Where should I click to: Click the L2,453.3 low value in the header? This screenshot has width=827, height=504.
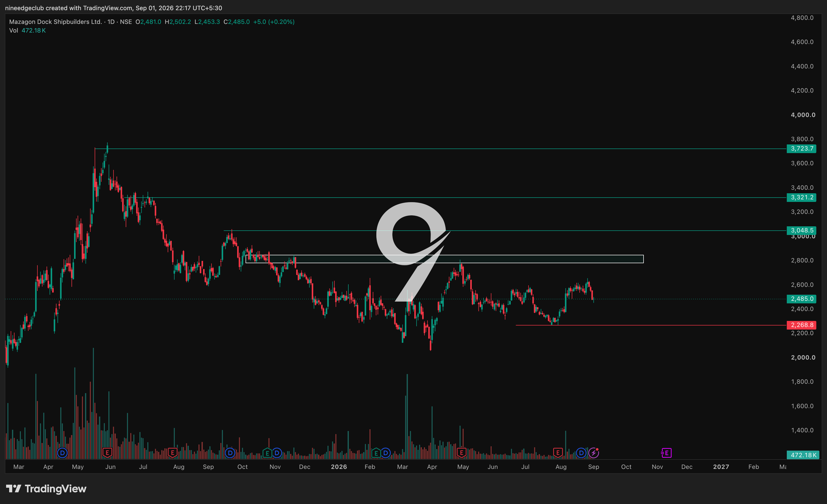pos(207,22)
